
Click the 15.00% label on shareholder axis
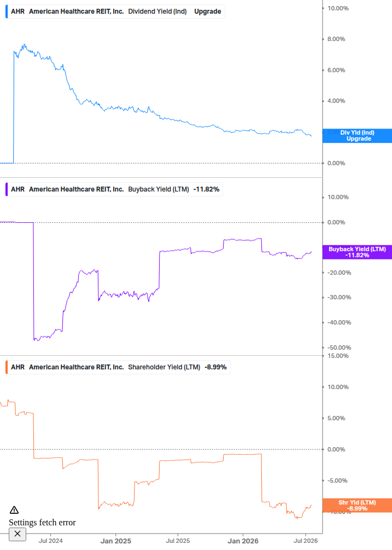(338, 356)
